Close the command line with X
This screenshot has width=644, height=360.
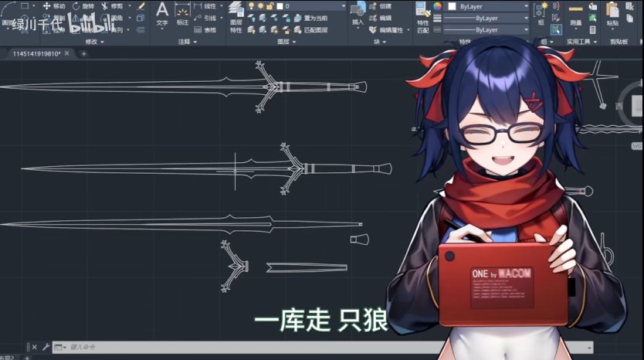[x=35, y=348]
